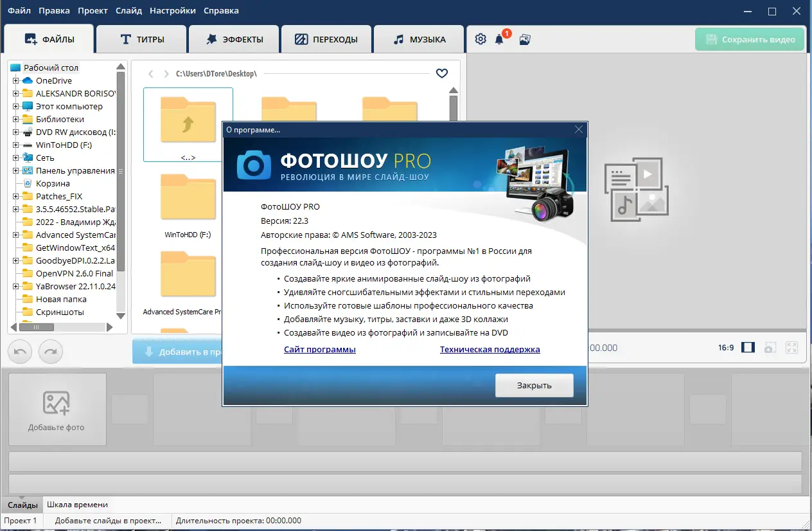Switch to the МУЗЫКА tab
This screenshot has width=812, height=531.
pyautogui.click(x=419, y=39)
